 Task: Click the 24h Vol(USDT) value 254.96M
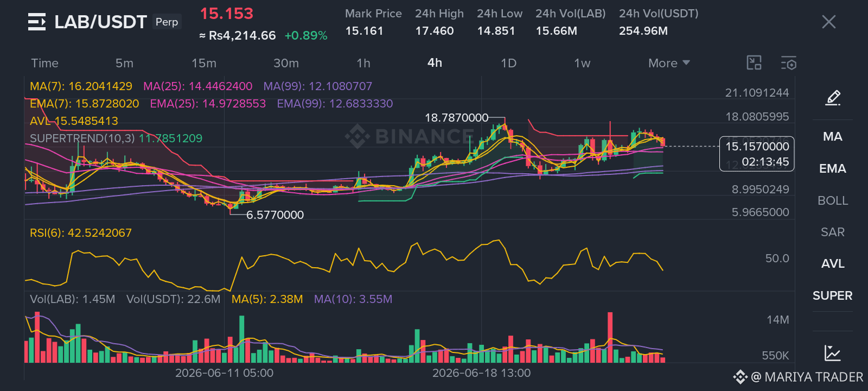(643, 31)
